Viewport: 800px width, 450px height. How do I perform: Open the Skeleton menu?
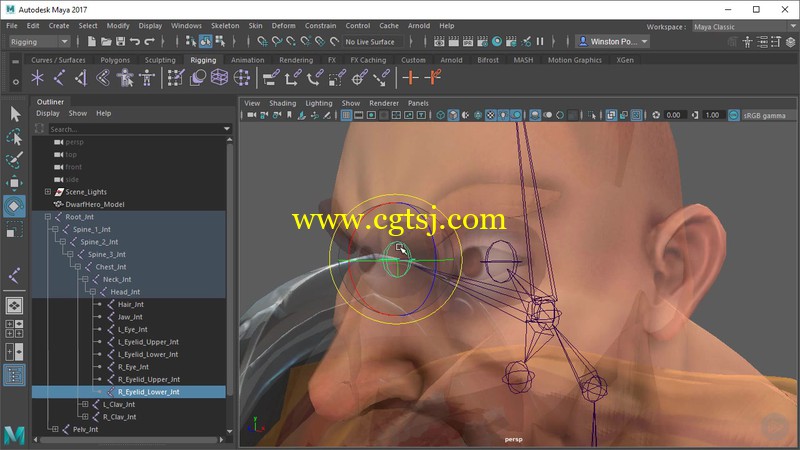225,26
